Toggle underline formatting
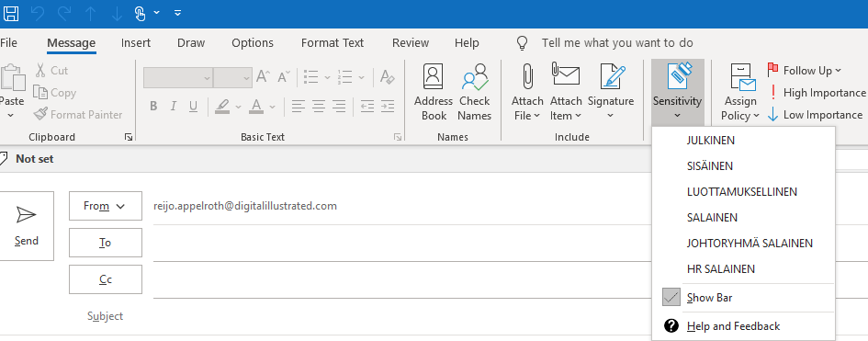The height and width of the screenshot is (341, 868). 193,107
